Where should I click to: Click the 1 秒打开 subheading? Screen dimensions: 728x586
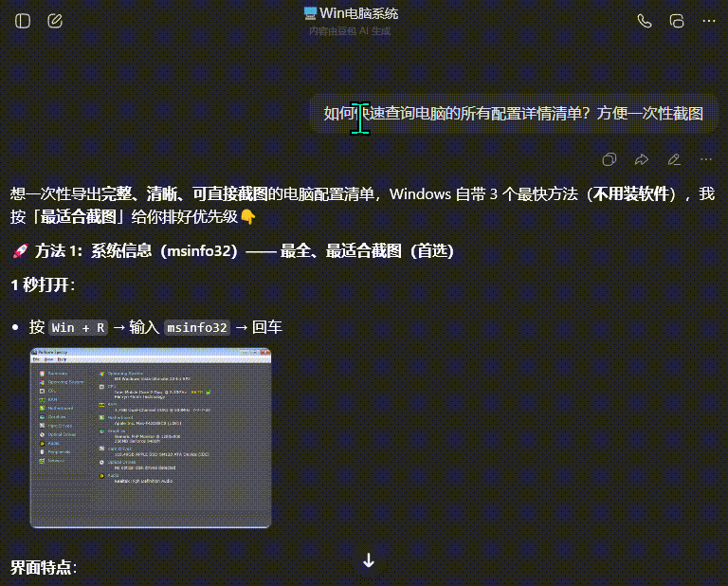43,284
